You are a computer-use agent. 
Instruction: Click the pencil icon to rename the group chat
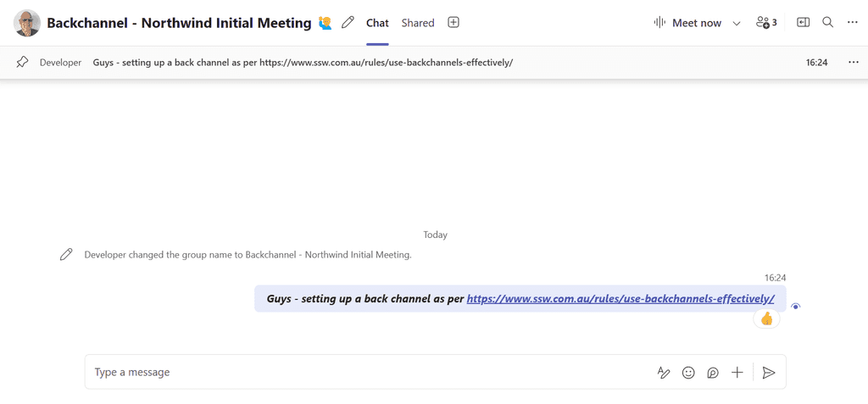pos(348,23)
